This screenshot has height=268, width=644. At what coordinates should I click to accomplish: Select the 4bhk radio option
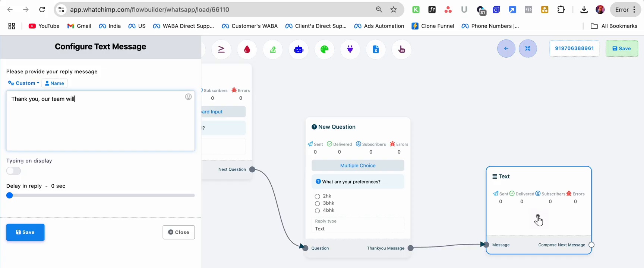tap(318, 211)
